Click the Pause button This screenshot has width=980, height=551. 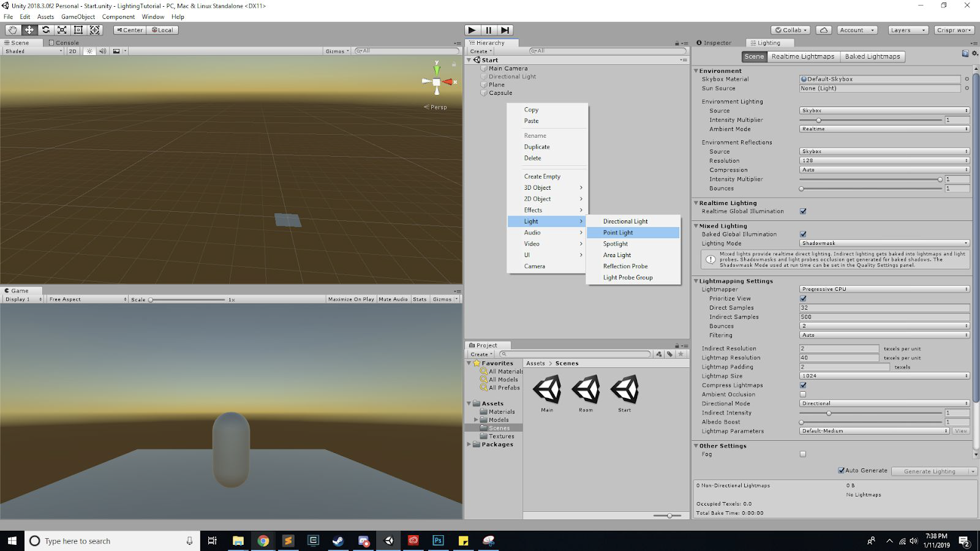489,30
